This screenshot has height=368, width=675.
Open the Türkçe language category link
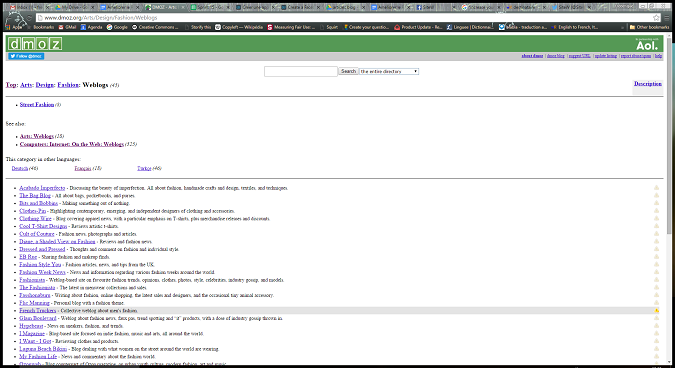pyautogui.click(x=144, y=168)
